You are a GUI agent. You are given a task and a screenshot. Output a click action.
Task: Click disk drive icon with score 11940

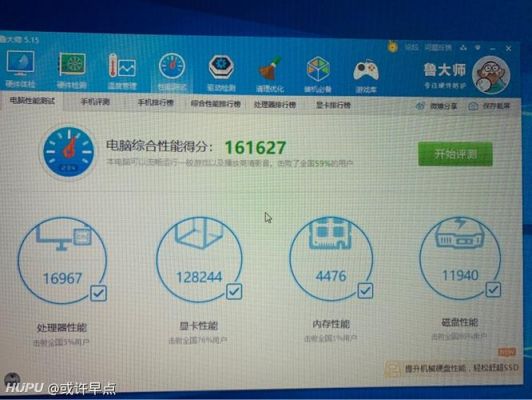(460, 257)
